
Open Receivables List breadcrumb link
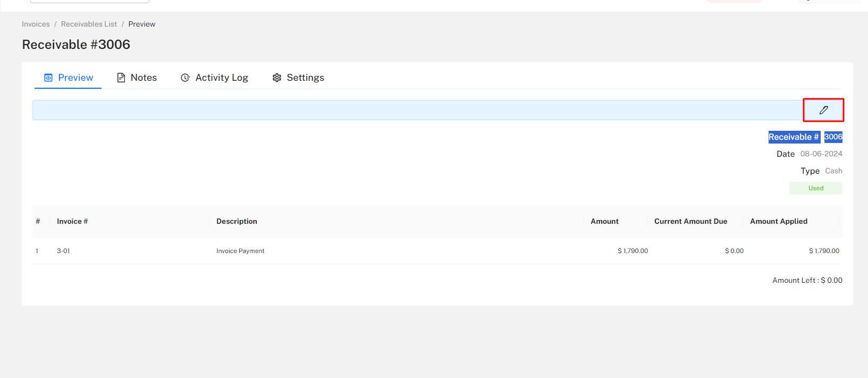(89, 24)
